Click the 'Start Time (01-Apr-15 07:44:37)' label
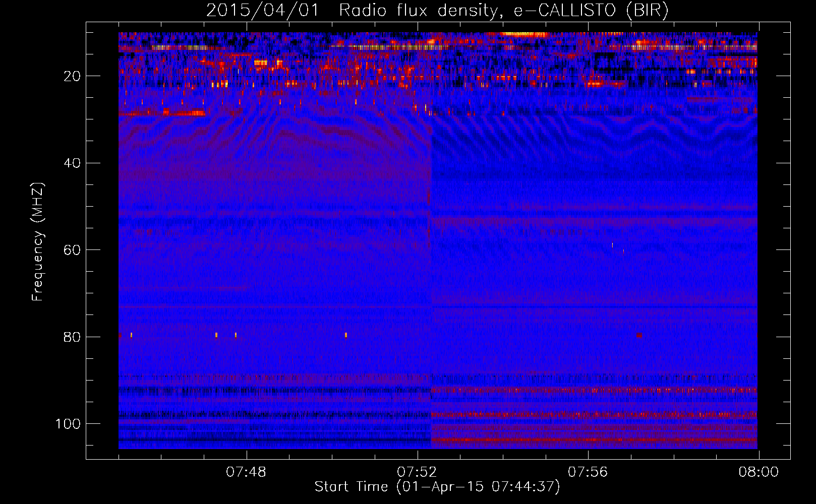 click(x=437, y=487)
